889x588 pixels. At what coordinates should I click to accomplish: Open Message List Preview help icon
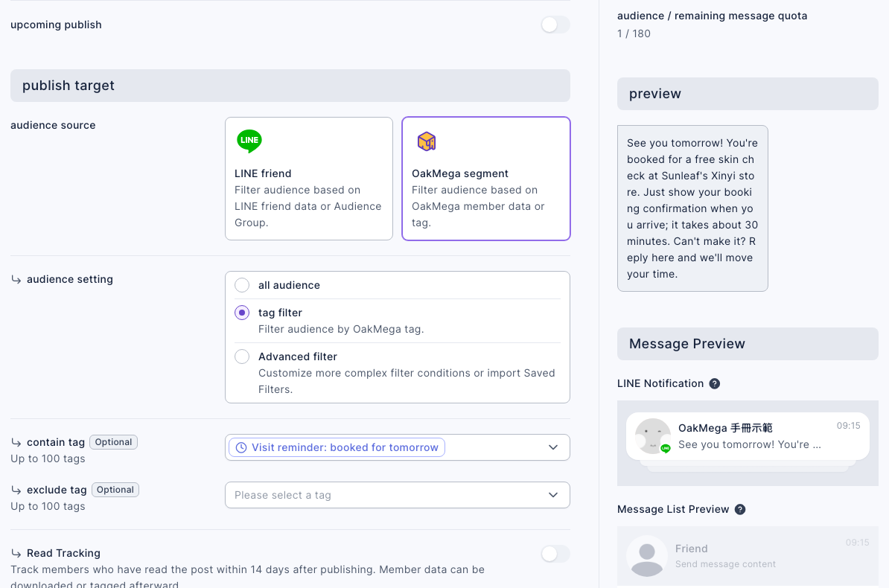[740, 510]
